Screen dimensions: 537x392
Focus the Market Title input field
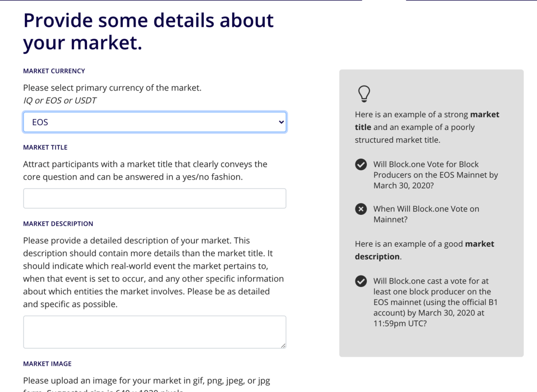click(x=155, y=198)
